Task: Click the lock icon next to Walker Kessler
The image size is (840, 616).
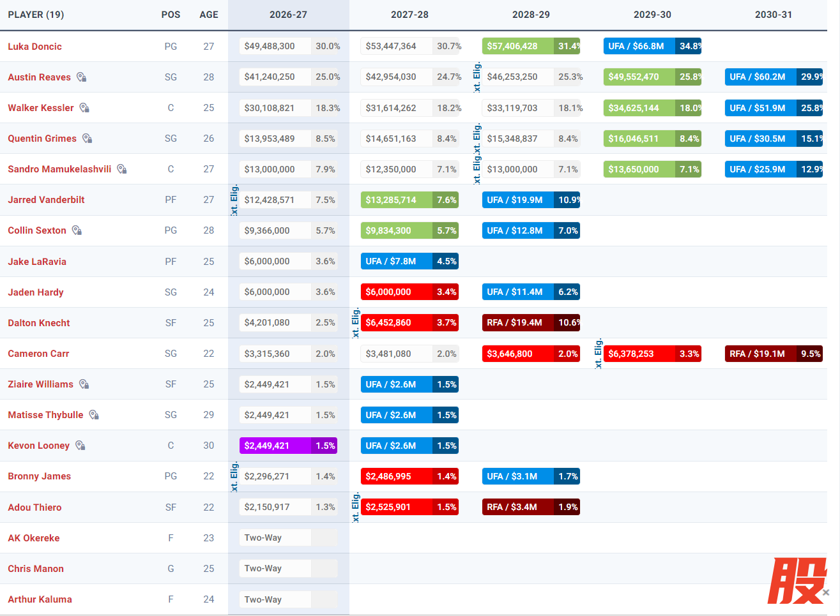Action: pyautogui.click(x=84, y=108)
